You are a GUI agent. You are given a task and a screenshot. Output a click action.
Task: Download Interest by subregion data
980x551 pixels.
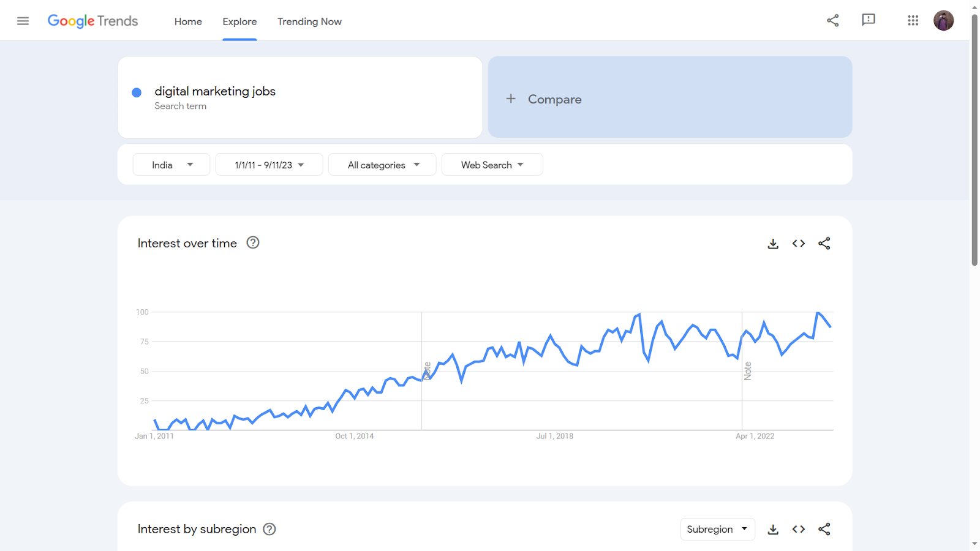pos(773,530)
